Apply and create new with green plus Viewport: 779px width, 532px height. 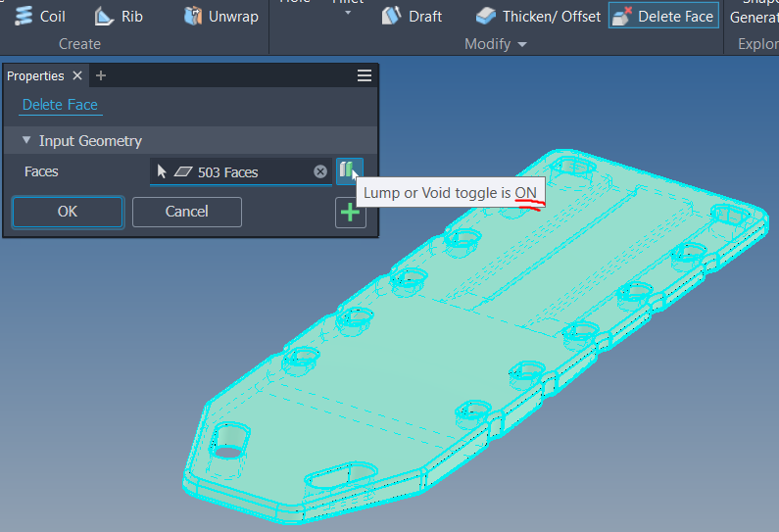(350, 212)
